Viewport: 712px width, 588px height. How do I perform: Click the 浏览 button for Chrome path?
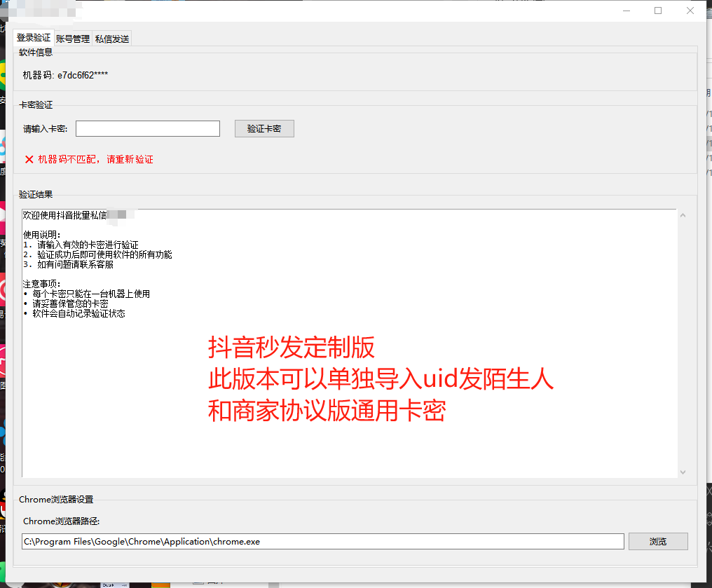click(658, 541)
